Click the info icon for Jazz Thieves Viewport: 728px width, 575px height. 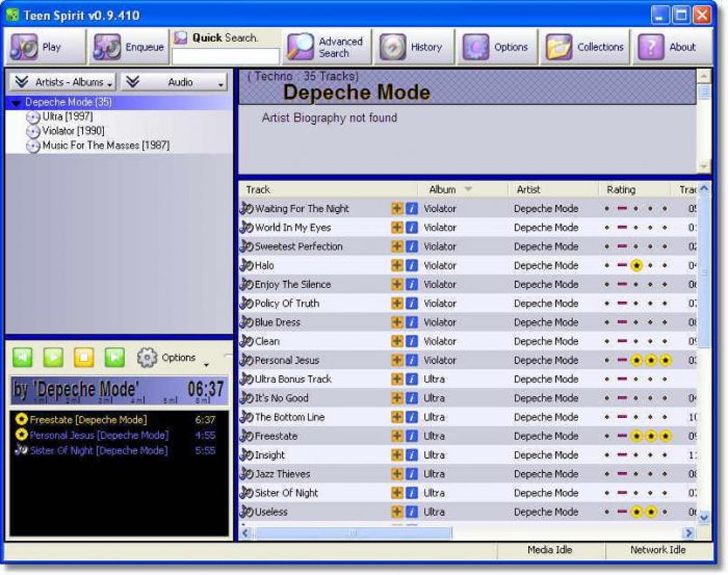point(411,474)
